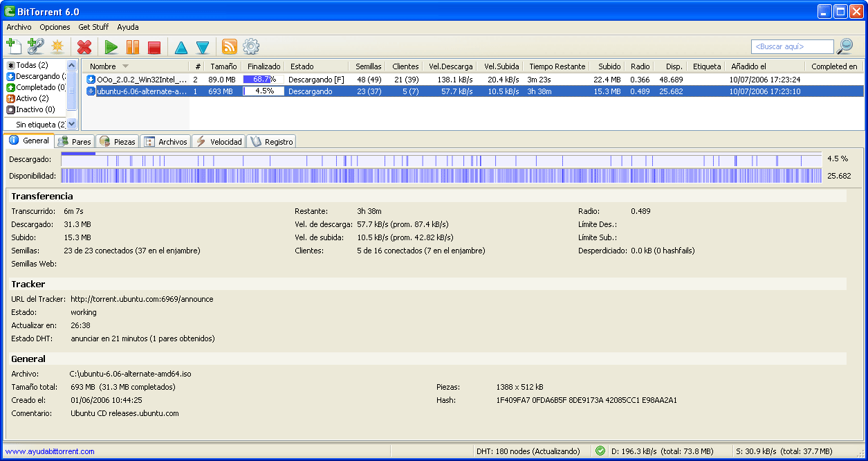Click the DHT: 180 nodes status bar entry
The image size is (868, 461).
point(528,451)
